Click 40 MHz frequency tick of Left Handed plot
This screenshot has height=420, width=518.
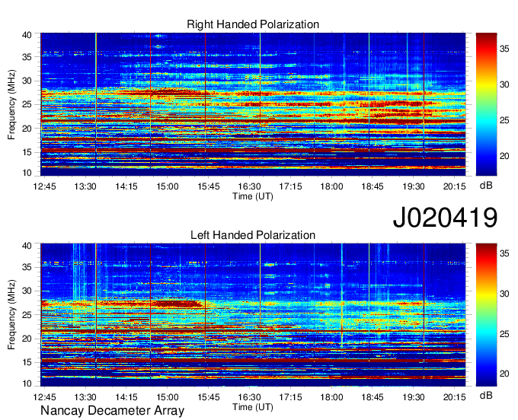[x=27, y=246]
